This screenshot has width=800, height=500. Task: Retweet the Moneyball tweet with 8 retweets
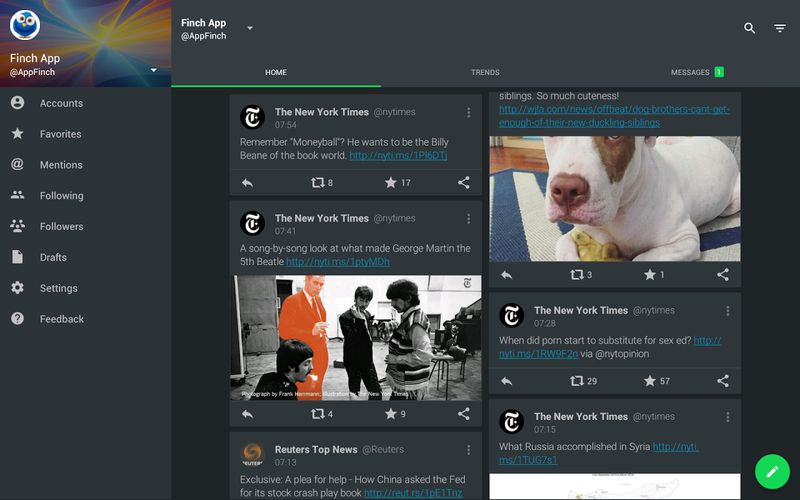point(322,183)
